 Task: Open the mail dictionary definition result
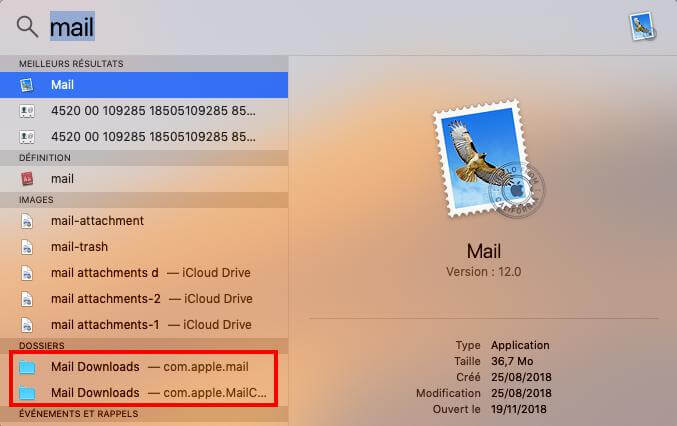tap(144, 179)
